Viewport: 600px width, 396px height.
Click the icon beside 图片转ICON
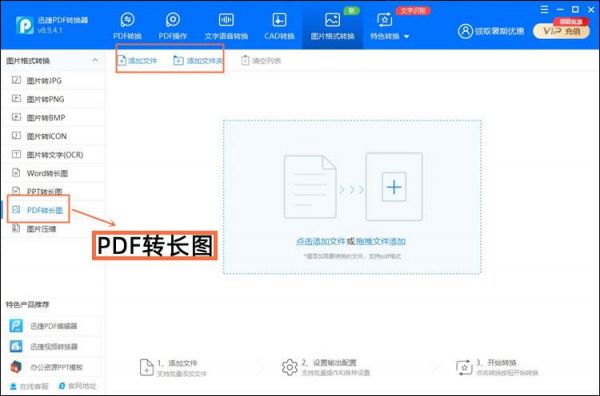[x=16, y=135]
